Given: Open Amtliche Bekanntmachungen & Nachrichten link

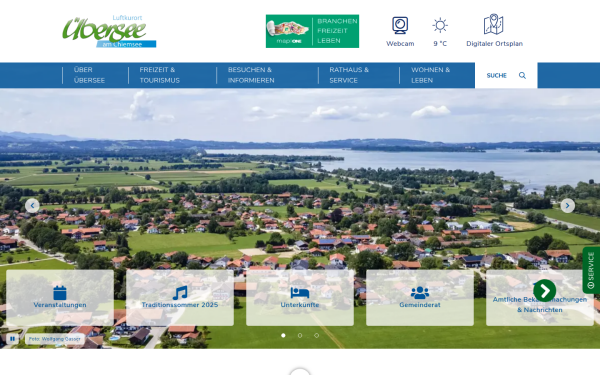Looking at the screenshot, I should point(540,305).
